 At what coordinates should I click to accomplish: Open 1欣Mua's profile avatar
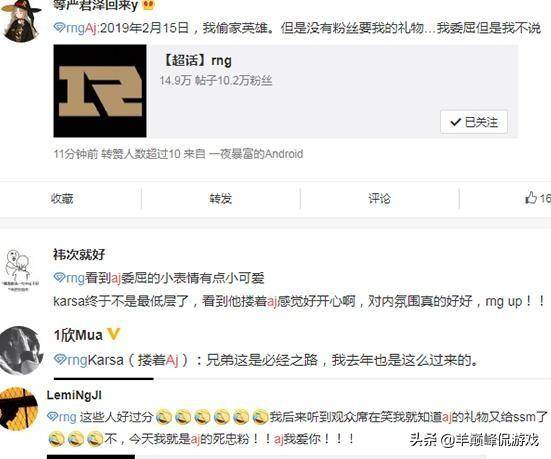[x=21, y=350]
